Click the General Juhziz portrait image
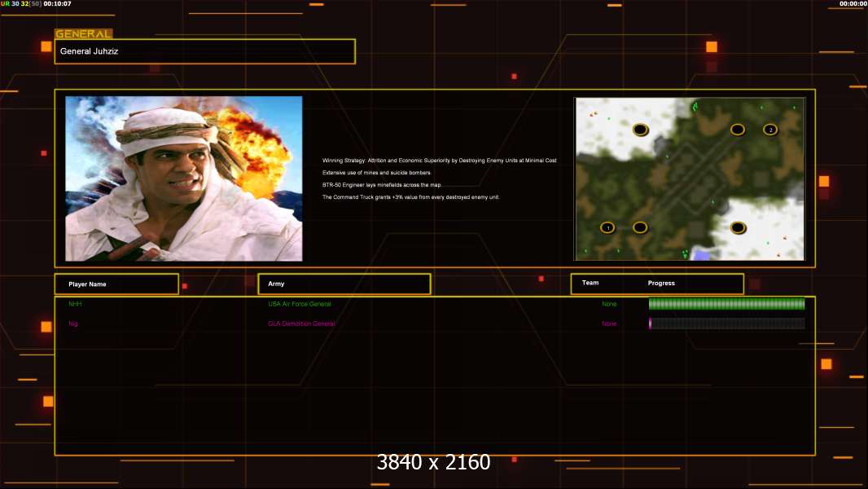Viewport: 868px width, 489px height. (184, 178)
